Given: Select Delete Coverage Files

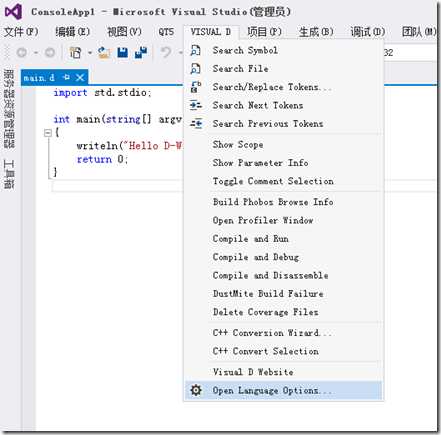Looking at the screenshot, I should coord(283,312).
